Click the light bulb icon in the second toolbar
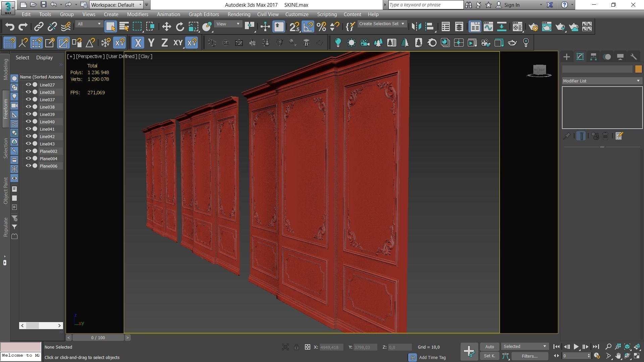The width and height of the screenshot is (644, 362). (x=338, y=43)
